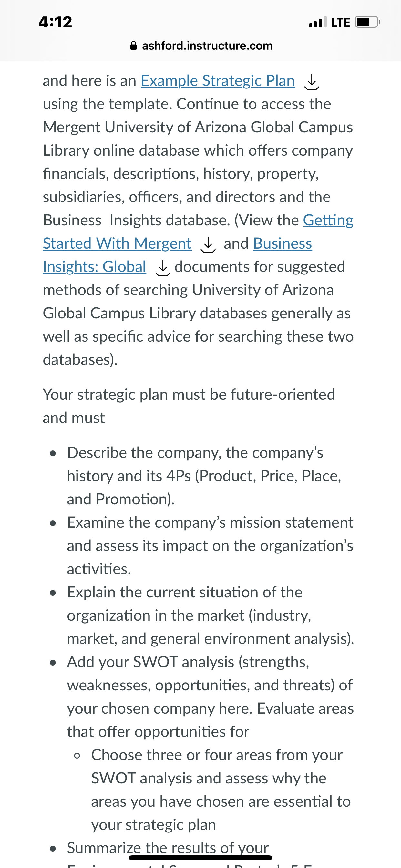Tap the 4:12 clock in status bar
401x868 pixels.
click(55, 22)
